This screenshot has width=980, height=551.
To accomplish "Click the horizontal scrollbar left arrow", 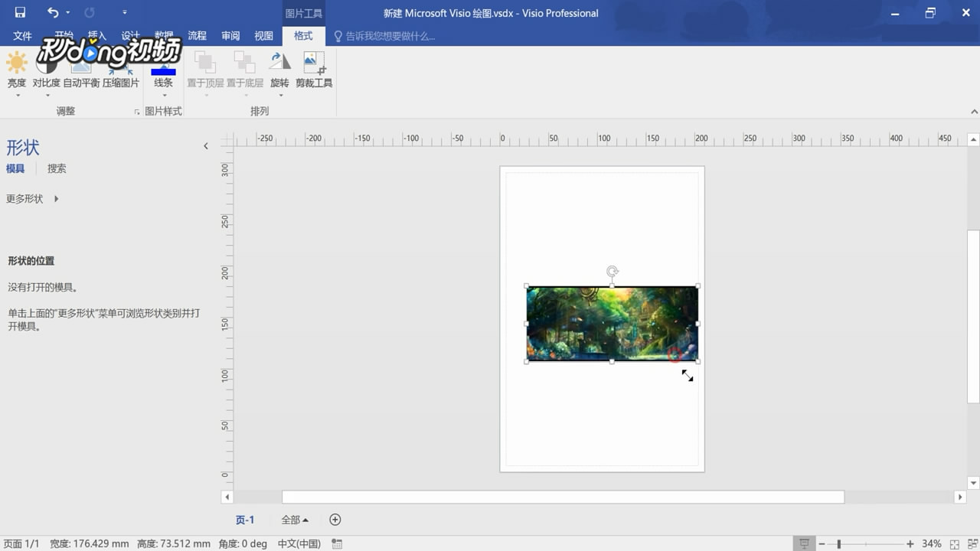I will [227, 497].
